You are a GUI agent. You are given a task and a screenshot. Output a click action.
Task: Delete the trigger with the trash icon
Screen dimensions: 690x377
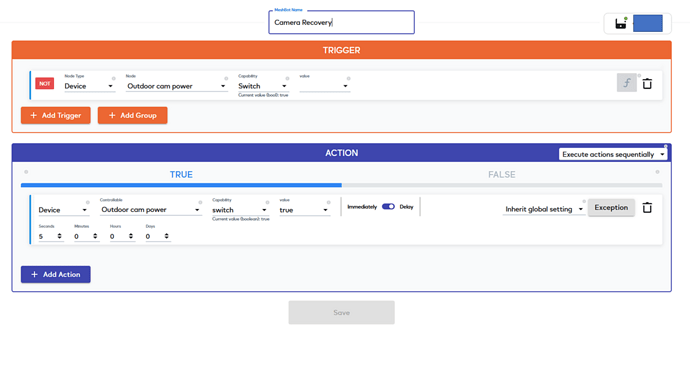click(647, 84)
